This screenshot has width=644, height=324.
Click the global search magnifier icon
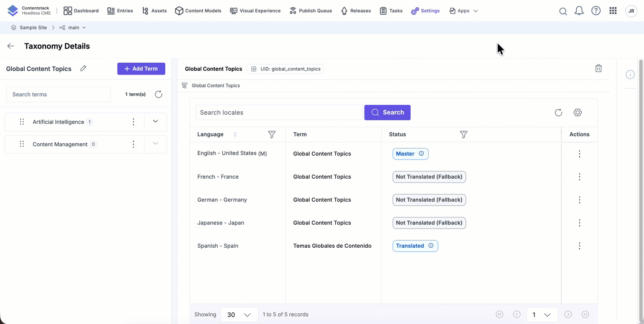pos(563,11)
